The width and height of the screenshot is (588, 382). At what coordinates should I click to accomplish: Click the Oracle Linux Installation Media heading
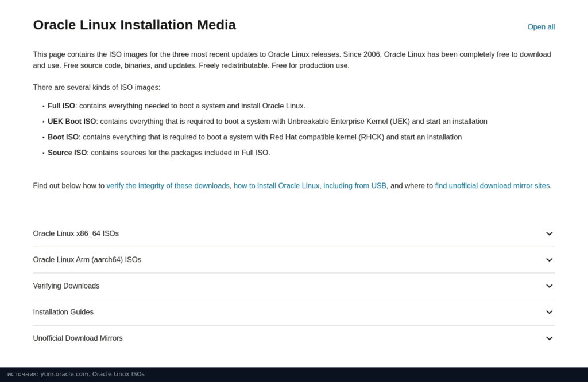tap(134, 25)
